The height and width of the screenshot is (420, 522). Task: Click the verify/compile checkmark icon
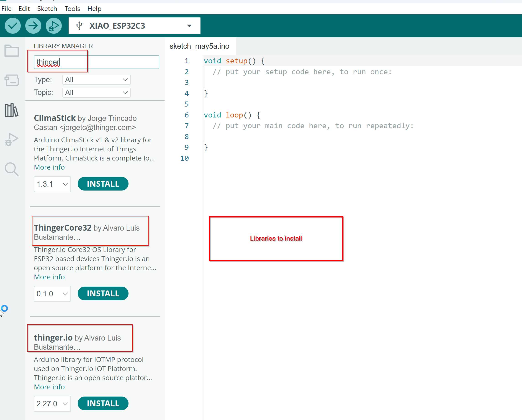click(13, 25)
